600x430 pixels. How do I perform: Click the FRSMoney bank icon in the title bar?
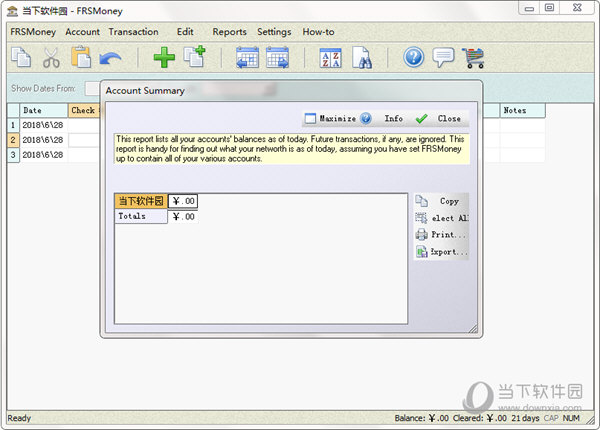click(12, 11)
